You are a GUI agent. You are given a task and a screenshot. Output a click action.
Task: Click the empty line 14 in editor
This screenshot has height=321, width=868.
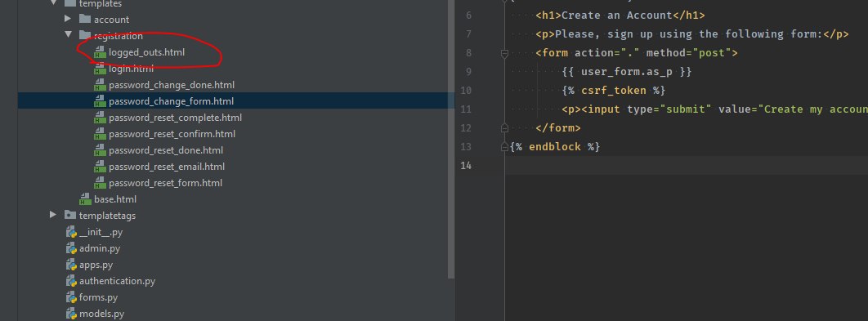(x=687, y=166)
